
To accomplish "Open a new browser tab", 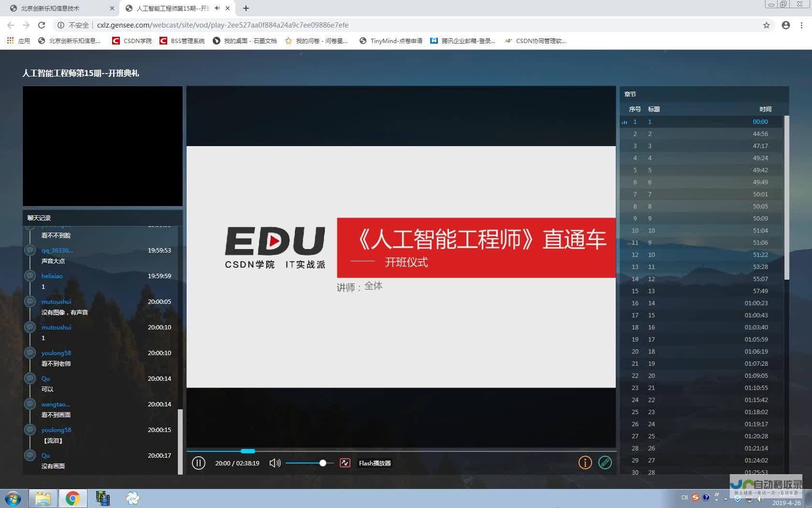I will tap(246, 8).
